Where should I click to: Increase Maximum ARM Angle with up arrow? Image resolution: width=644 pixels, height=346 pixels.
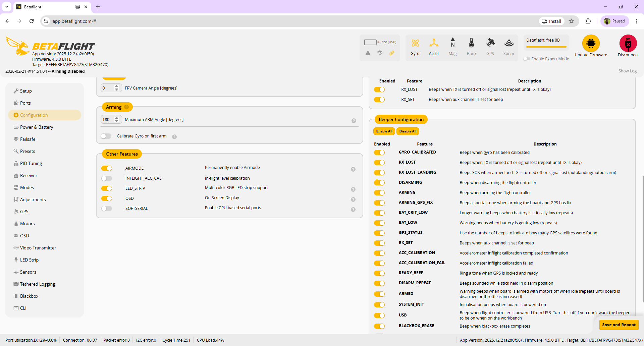(x=117, y=118)
